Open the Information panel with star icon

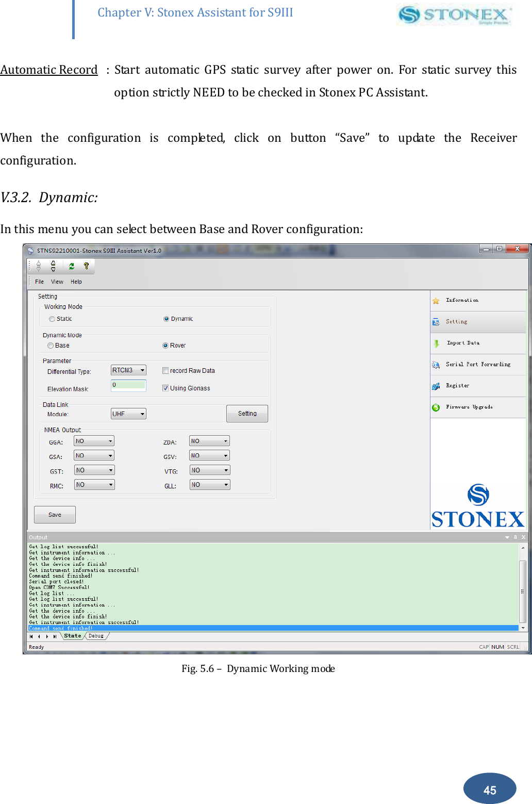462,300
